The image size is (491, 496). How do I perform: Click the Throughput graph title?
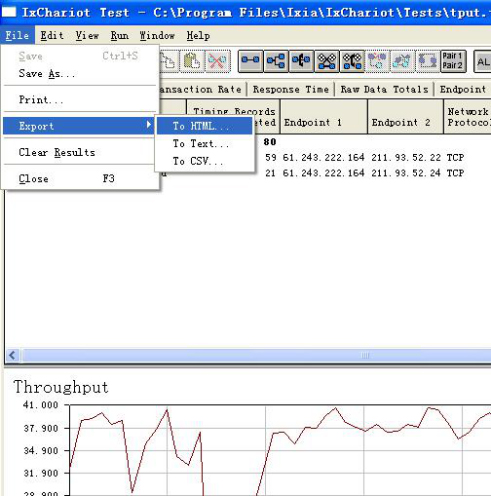[61, 387]
